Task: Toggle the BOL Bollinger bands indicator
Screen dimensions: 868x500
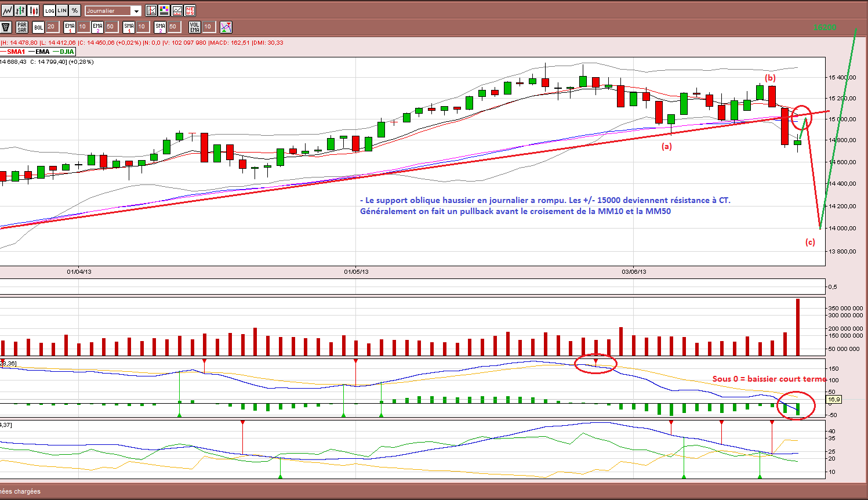Action: coord(38,27)
